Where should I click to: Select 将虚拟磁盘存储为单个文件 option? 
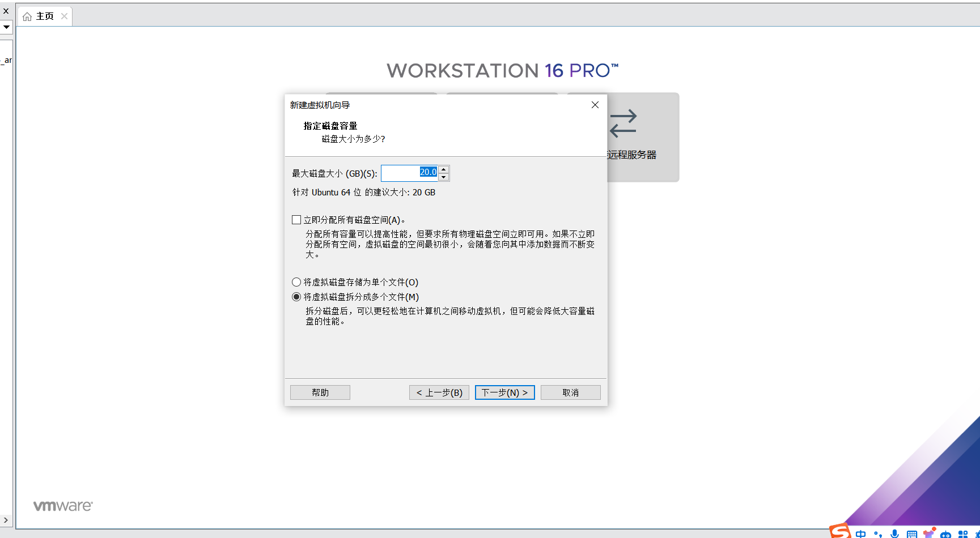pos(296,282)
